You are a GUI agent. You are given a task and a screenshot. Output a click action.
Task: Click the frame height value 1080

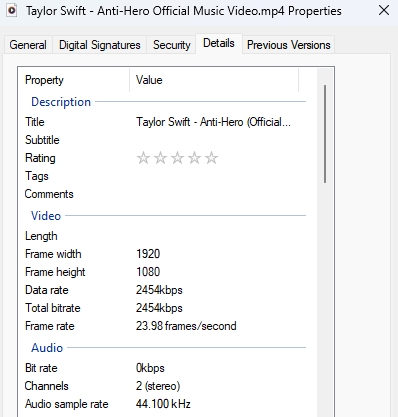(148, 272)
